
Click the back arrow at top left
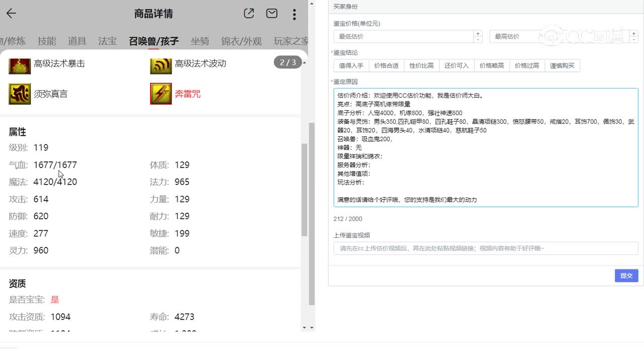(11, 14)
